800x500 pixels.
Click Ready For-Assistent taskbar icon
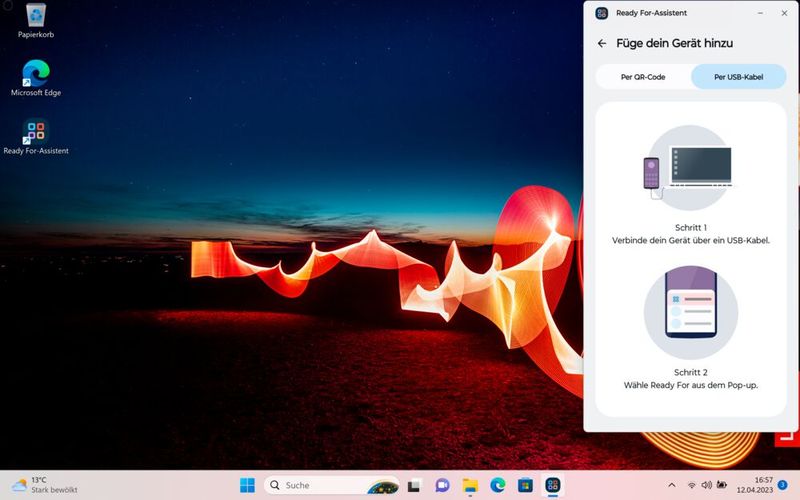(553, 485)
